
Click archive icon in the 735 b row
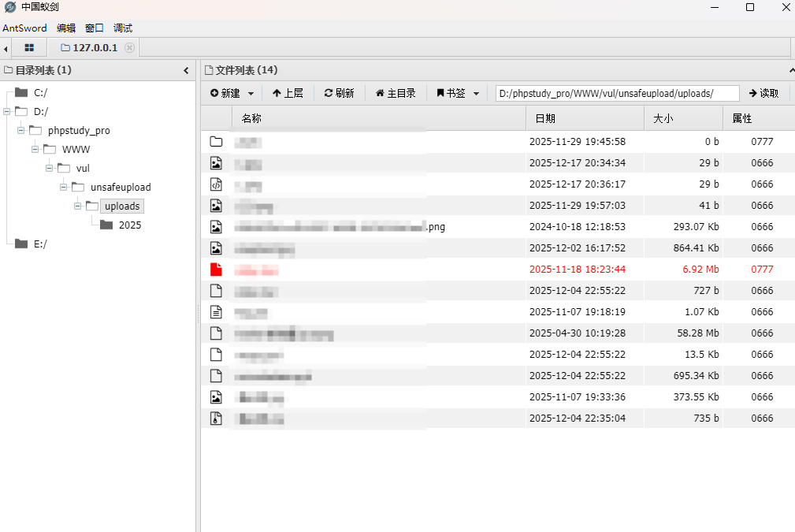[216, 419]
